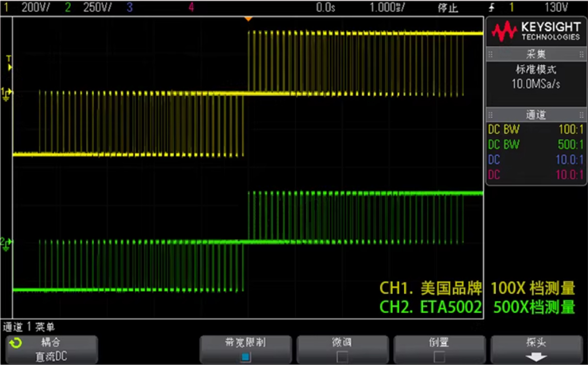Select the channel 1 ground reference marker

[x=7, y=93]
